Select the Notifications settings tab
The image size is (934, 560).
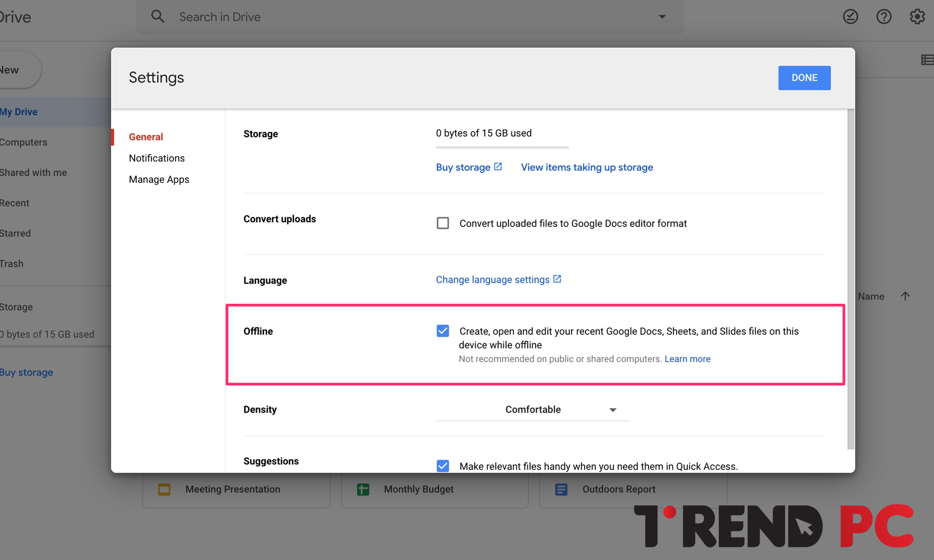click(157, 158)
